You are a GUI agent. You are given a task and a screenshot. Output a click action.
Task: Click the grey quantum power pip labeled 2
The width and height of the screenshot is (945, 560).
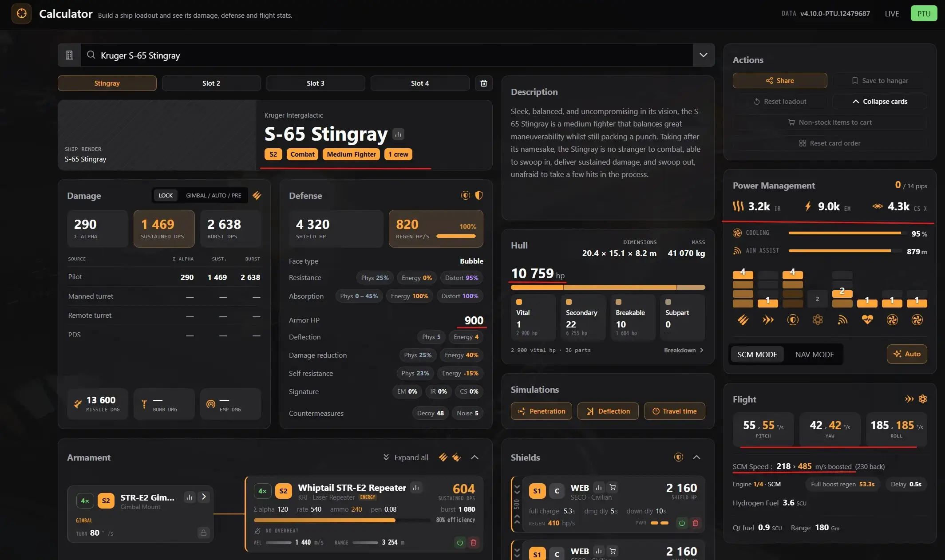point(818,299)
